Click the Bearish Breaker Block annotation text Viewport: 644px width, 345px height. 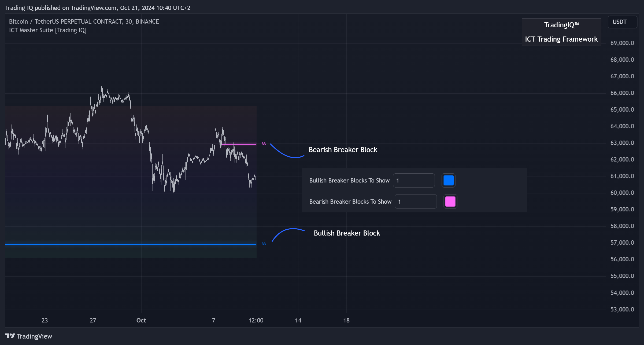click(343, 150)
